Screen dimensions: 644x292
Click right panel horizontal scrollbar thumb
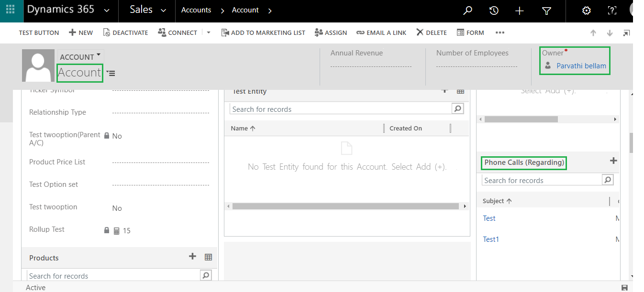tap(521, 119)
